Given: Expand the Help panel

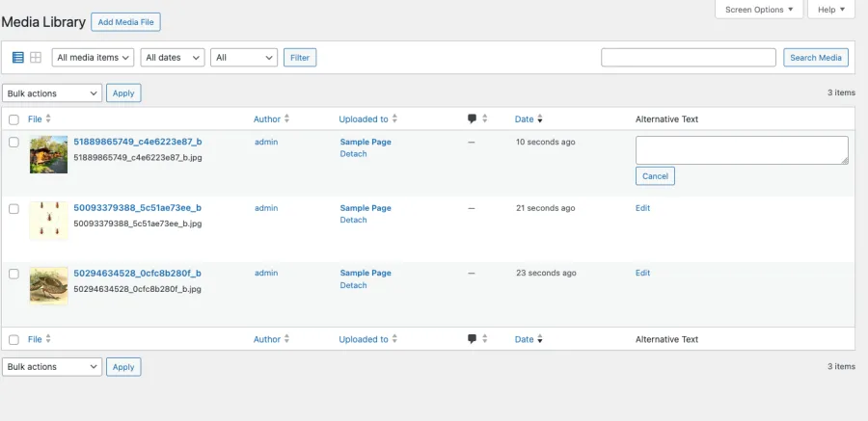Looking at the screenshot, I should [831, 10].
